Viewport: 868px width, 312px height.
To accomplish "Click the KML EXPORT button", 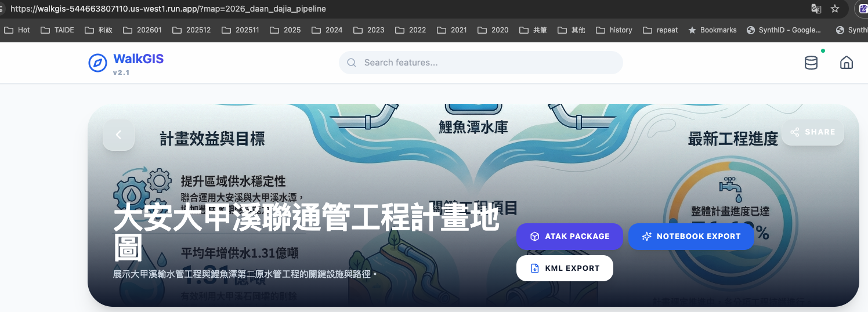I will click(x=565, y=269).
